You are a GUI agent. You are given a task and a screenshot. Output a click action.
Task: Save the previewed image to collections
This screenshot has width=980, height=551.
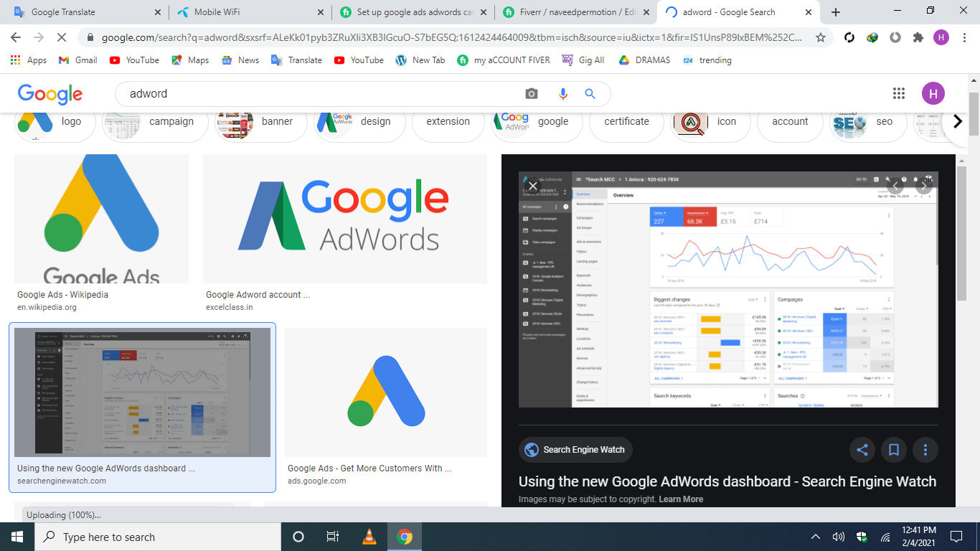point(894,450)
